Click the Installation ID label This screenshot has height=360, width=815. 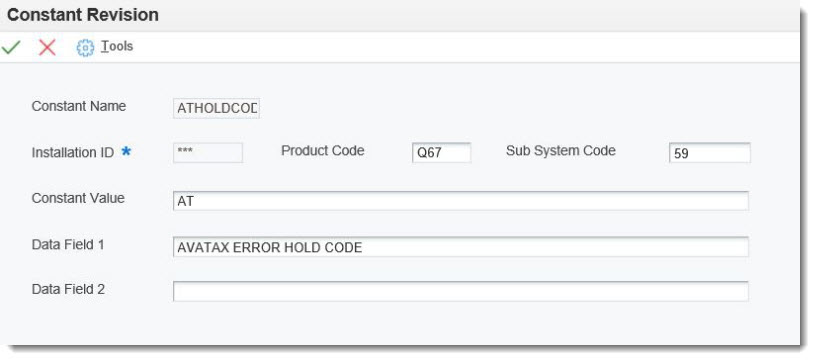pos(73,153)
